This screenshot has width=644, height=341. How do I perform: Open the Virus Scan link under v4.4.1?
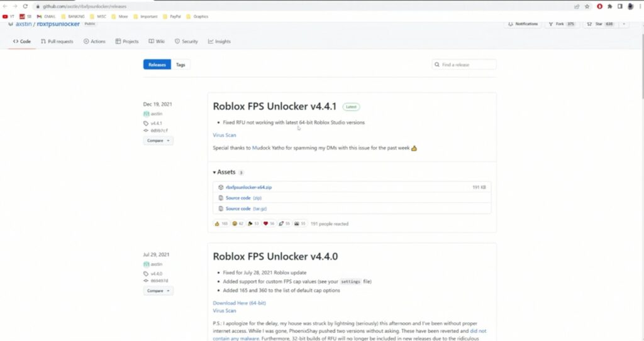click(x=225, y=135)
